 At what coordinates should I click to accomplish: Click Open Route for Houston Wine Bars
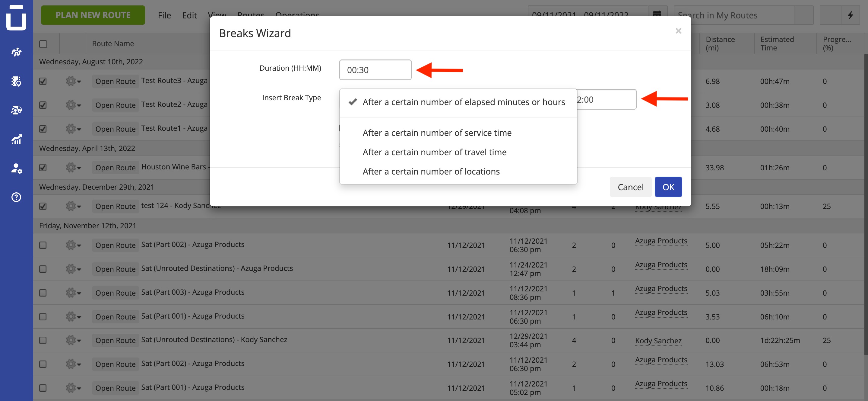[x=116, y=168]
